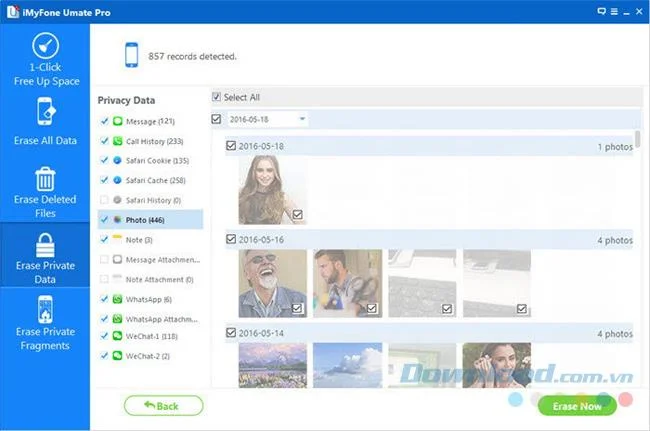Click the green Erase Now button
This screenshot has width=650, height=431.
(x=577, y=406)
